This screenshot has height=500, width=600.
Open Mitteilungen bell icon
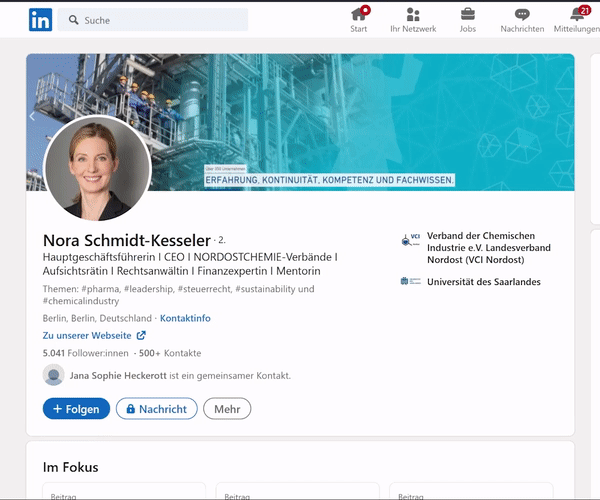tap(579, 13)
